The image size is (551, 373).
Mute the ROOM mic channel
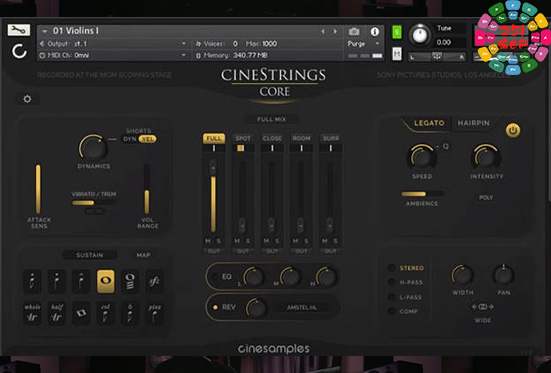click(296, 241)
